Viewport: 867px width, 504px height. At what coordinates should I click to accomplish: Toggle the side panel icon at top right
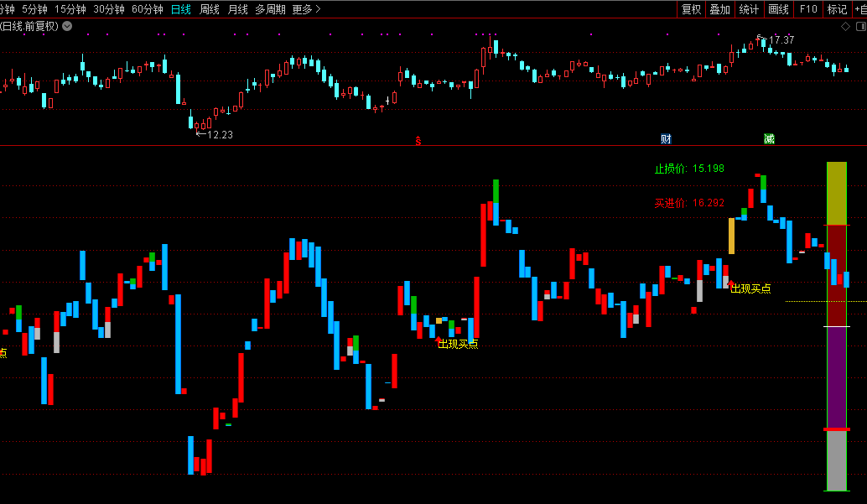(859, 26)
